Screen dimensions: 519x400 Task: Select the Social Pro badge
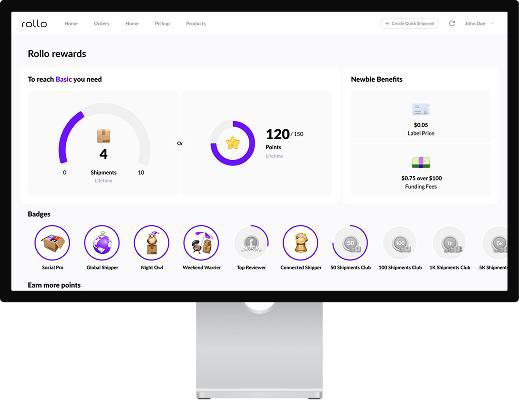(52, 243)
